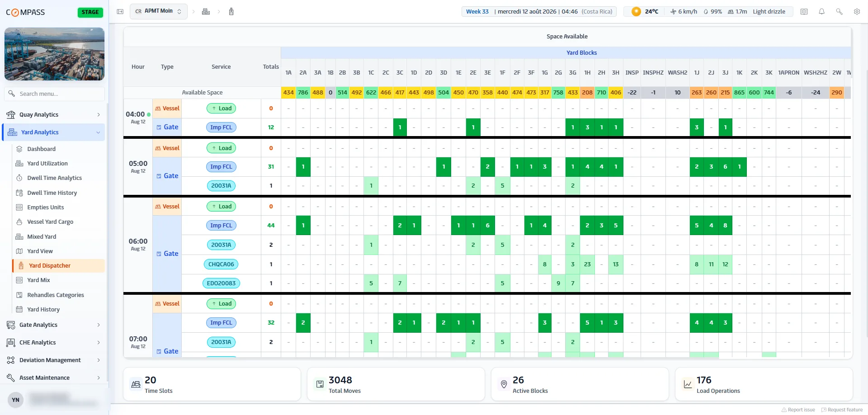Click the layout panel icon in header
The image size is (868, 415).
[x=804, y=12]
